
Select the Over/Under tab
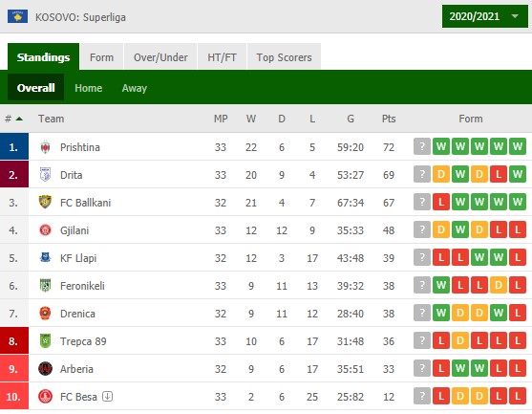point(160,56)
